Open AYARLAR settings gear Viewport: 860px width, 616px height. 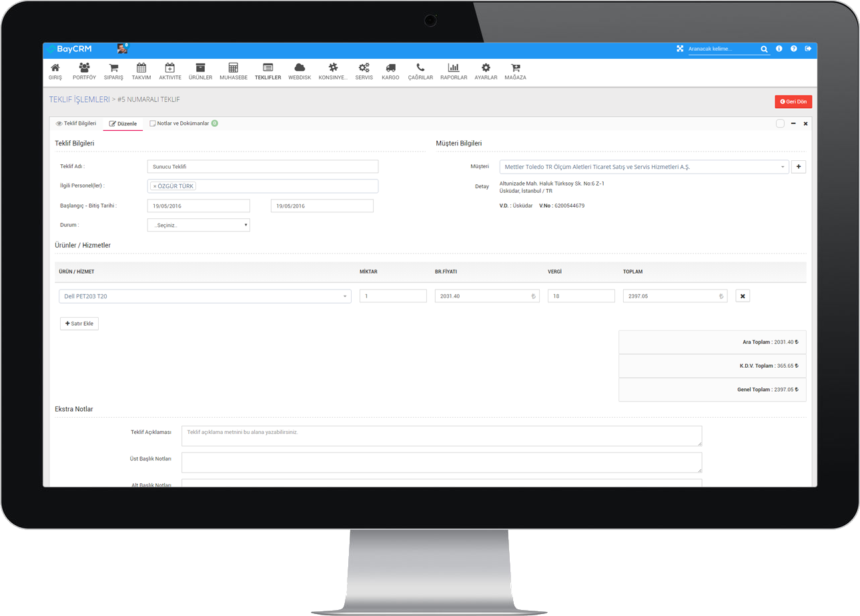click(x=486, y=71)
